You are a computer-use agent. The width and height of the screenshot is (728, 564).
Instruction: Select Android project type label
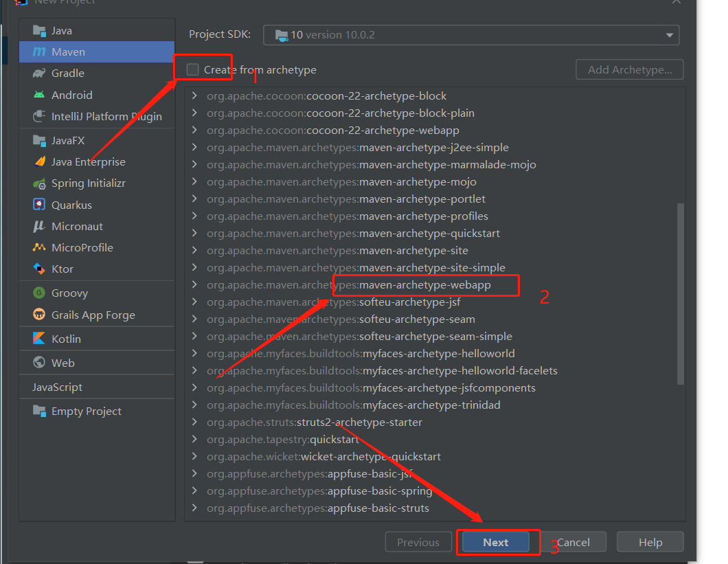tap(72, 95)
